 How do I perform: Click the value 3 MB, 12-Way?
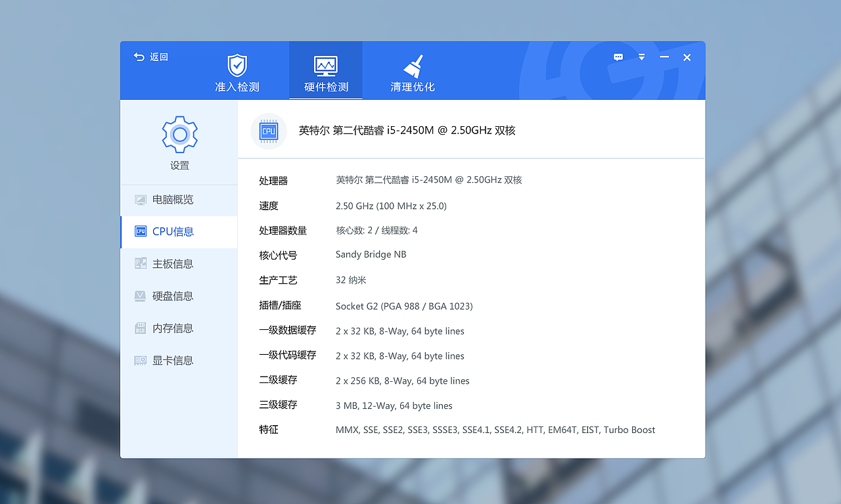pyautogui.click(x=394, y=406)
